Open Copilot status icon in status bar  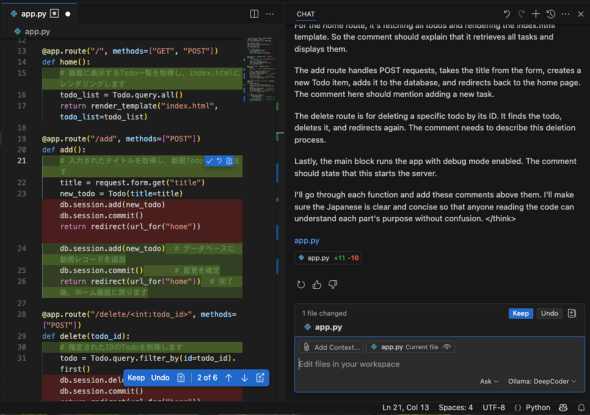pos(563,407)
